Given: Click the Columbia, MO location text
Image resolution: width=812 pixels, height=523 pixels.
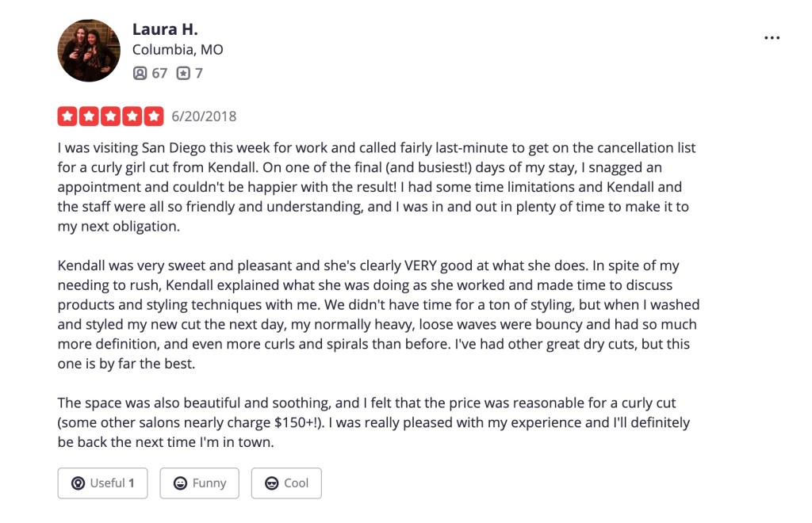Looking at the screenshot, I should click(x=177, y=50).
